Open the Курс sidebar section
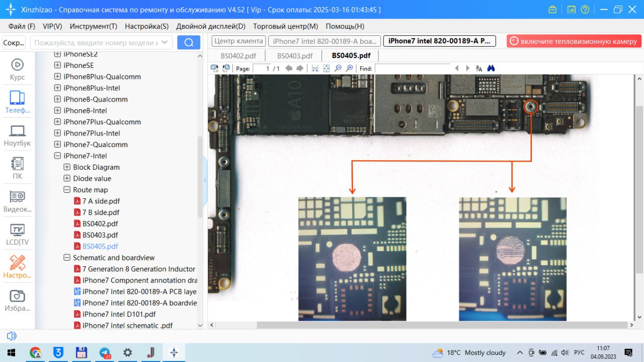 point(18,69)
